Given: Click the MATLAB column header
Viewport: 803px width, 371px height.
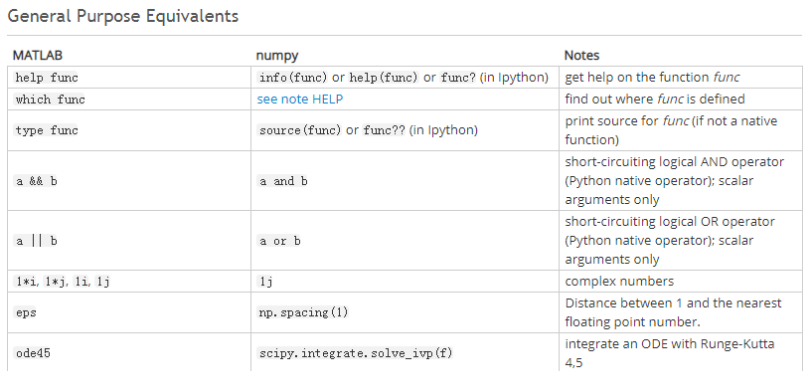Looking at the screenshot, I should click(x=37, y=55).
